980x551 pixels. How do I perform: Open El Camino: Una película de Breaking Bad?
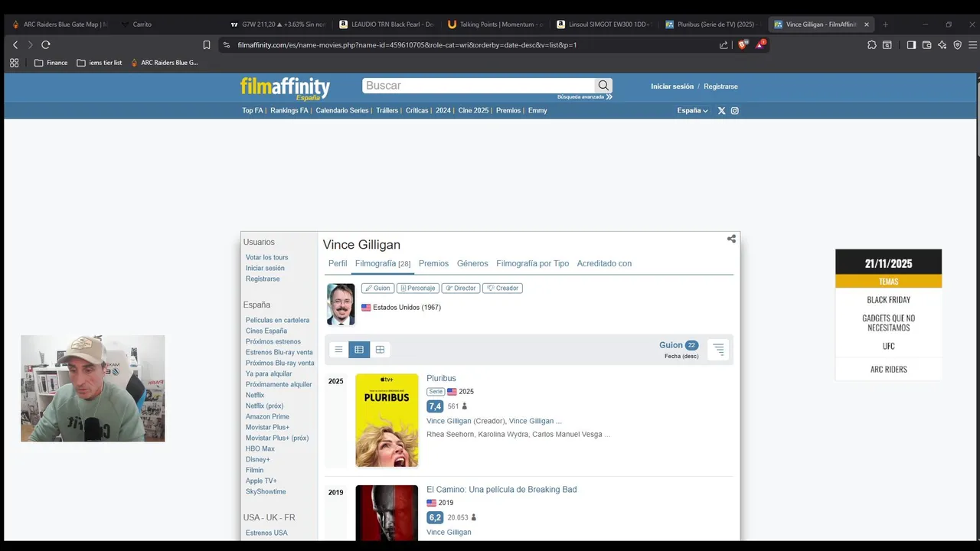pos(501,490)
